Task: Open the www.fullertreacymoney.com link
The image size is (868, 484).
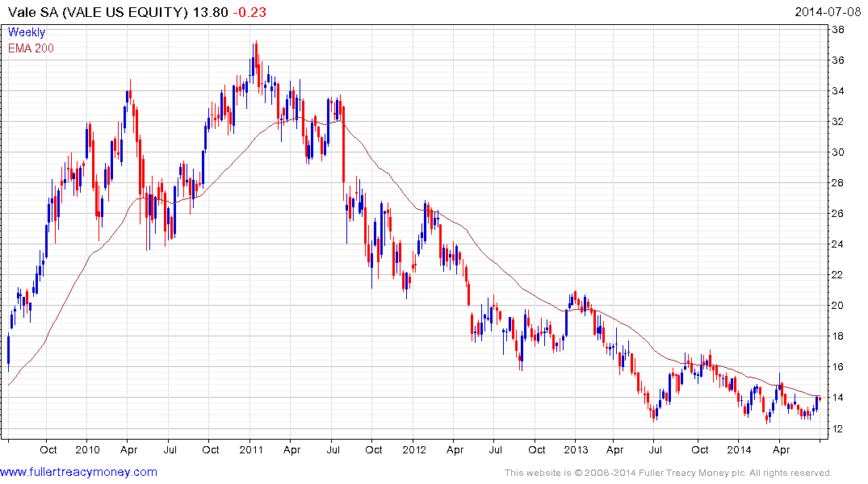Action: click(78, 472)
